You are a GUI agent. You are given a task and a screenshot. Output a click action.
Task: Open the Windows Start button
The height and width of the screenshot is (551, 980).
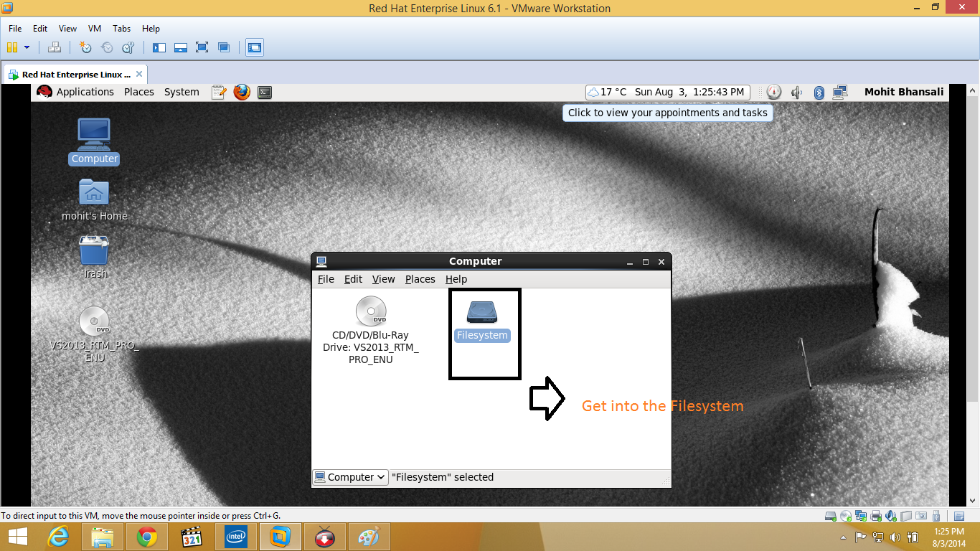(17, 537)
